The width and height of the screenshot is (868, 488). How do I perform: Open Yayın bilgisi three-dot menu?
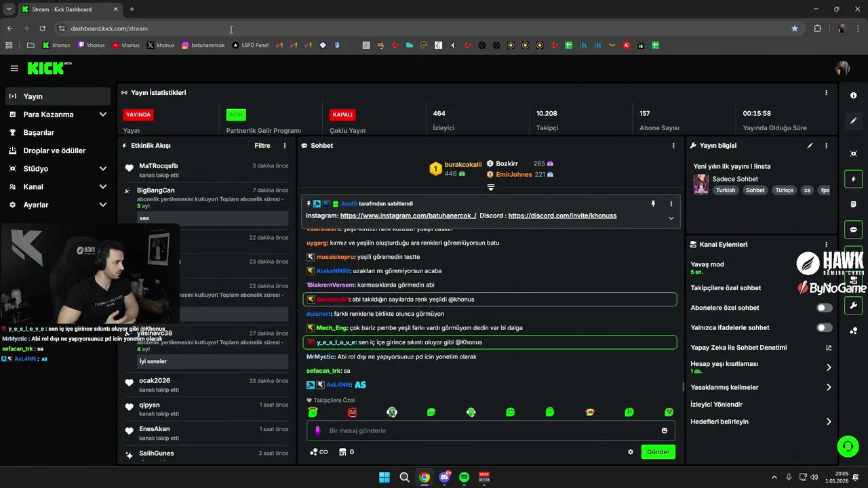click(x=826, y=146)
